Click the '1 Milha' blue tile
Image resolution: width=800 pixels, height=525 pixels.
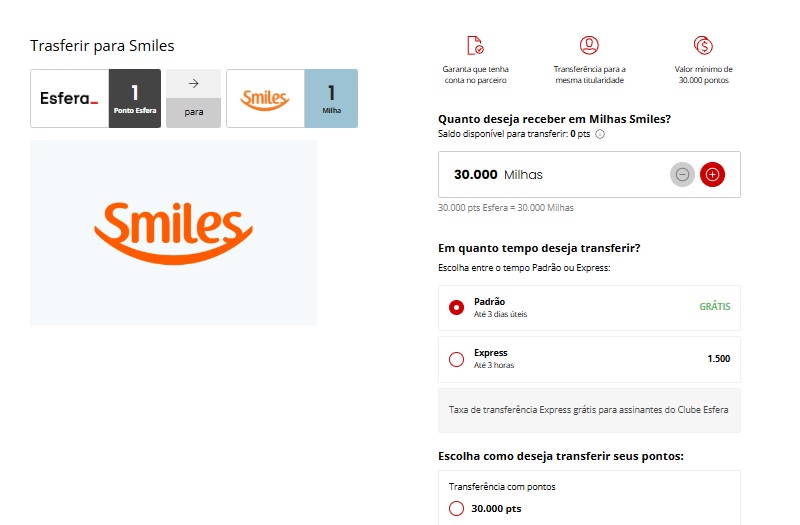coord(330,98)
